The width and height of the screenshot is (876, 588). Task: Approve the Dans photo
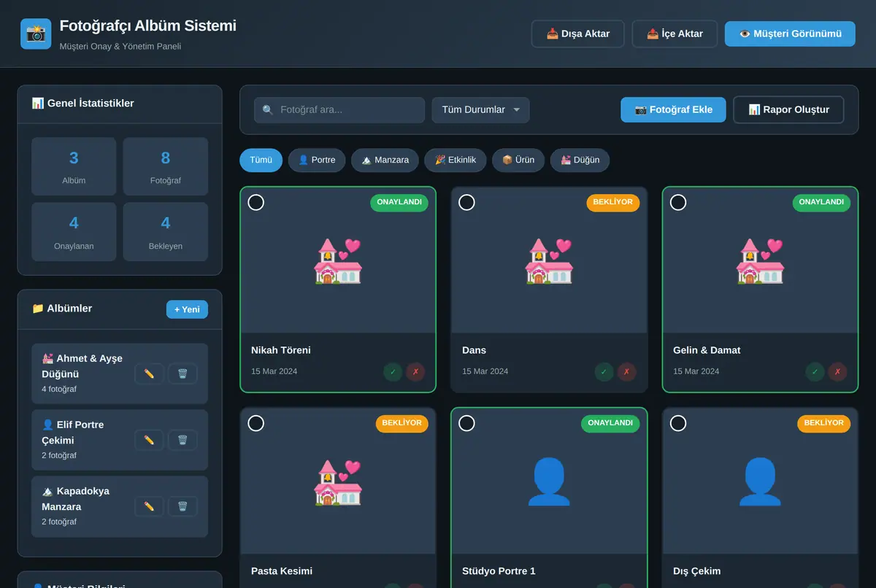tap(604, 372)
